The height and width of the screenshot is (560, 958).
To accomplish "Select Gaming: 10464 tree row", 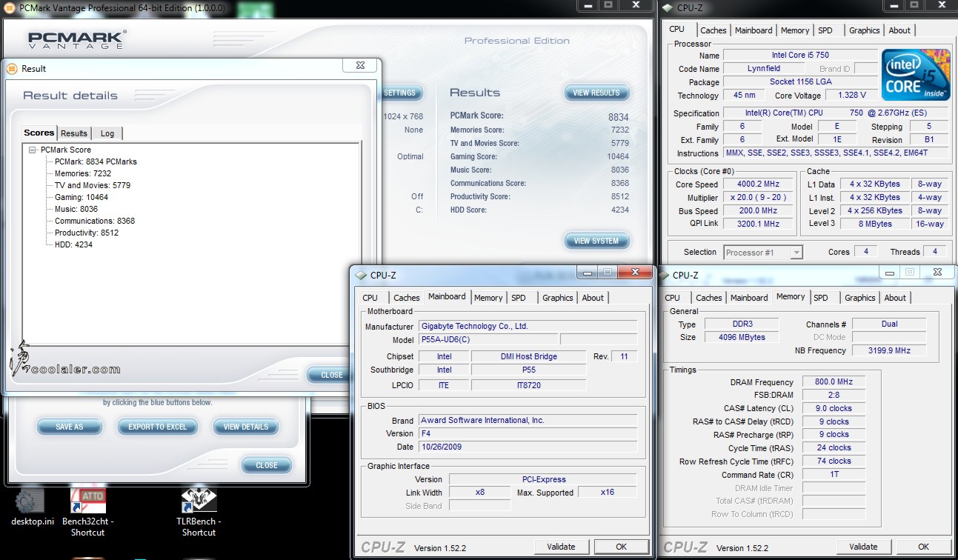I will [81, 197].
